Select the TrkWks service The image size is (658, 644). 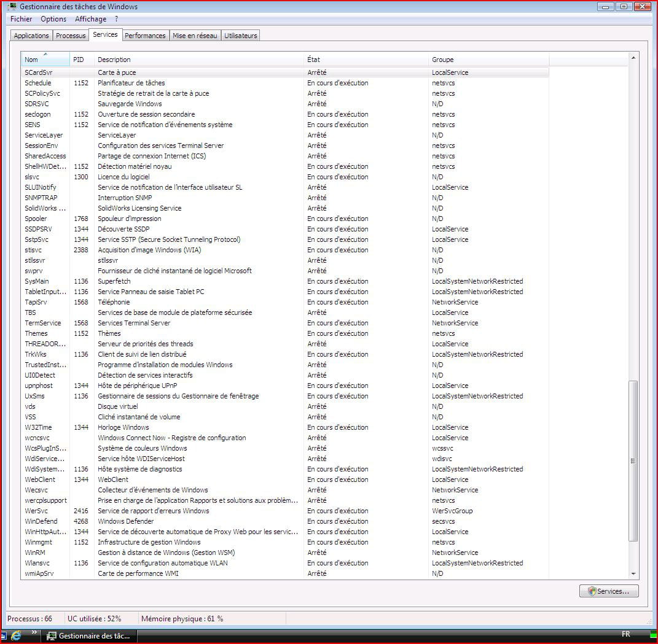pos(285,354)
